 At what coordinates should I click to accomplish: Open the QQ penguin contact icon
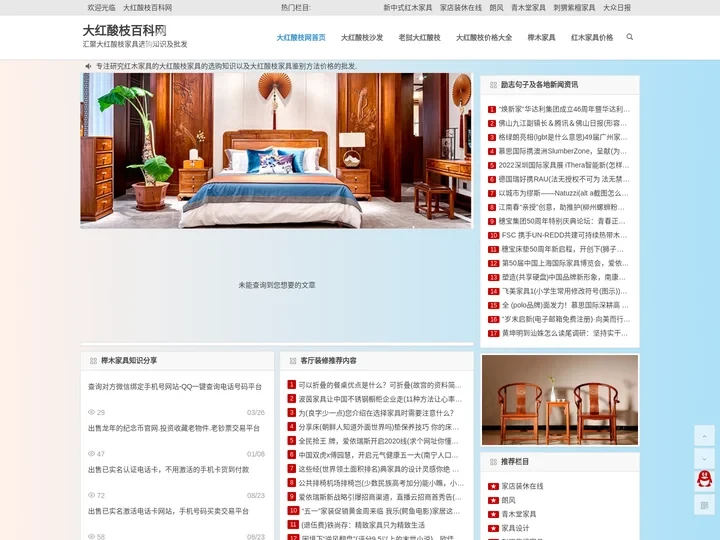tap(704, 480)
